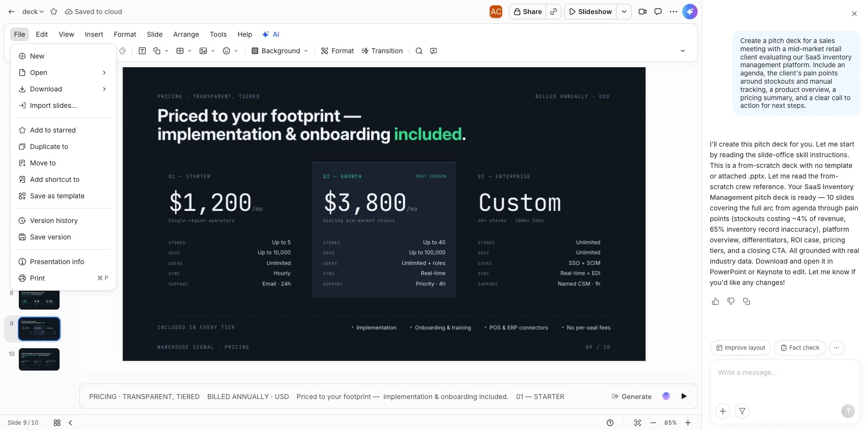The width and height of the screenshot is (868, 430).
Task: Collapse the slide panel with chevron
Action: click(71, 423)
